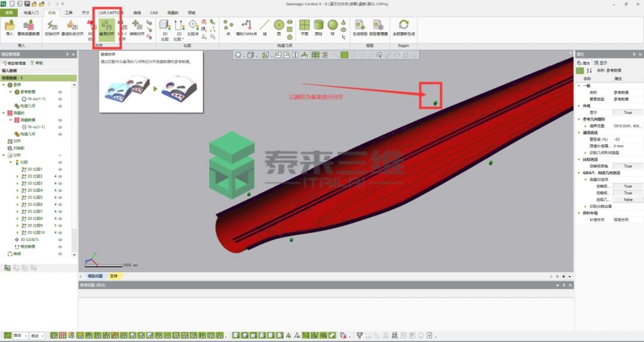Select the 最佳拟合对齐 best-fit alignment tool
Image resolution: width=644 pixels, height=342 pixels.
(x=72, y=27)
